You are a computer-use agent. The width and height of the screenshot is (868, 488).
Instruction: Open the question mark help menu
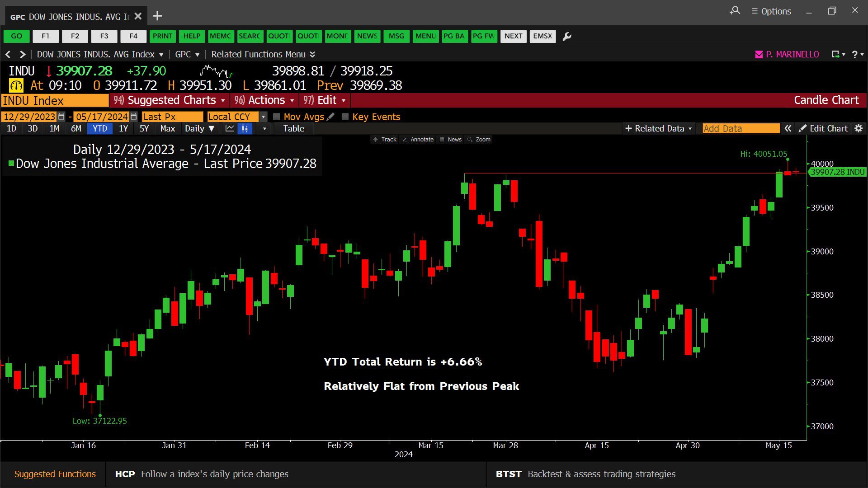(858, 54)
